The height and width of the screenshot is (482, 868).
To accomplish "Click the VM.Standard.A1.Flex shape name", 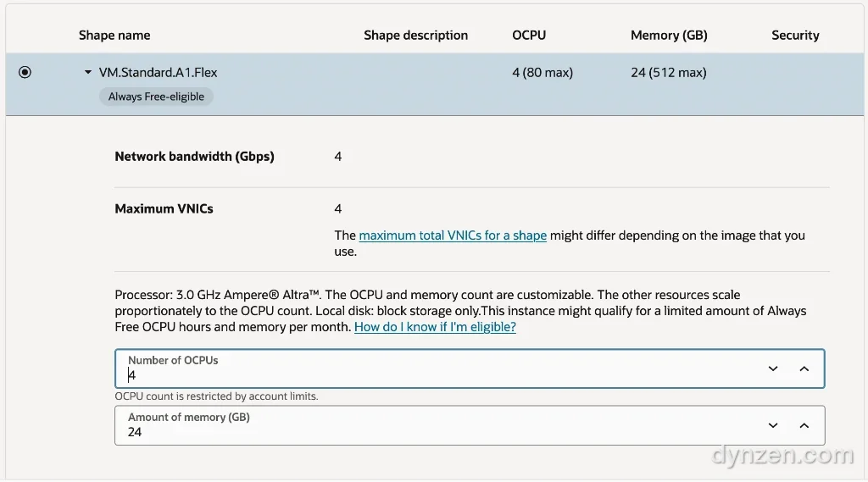I will (158, 73).
